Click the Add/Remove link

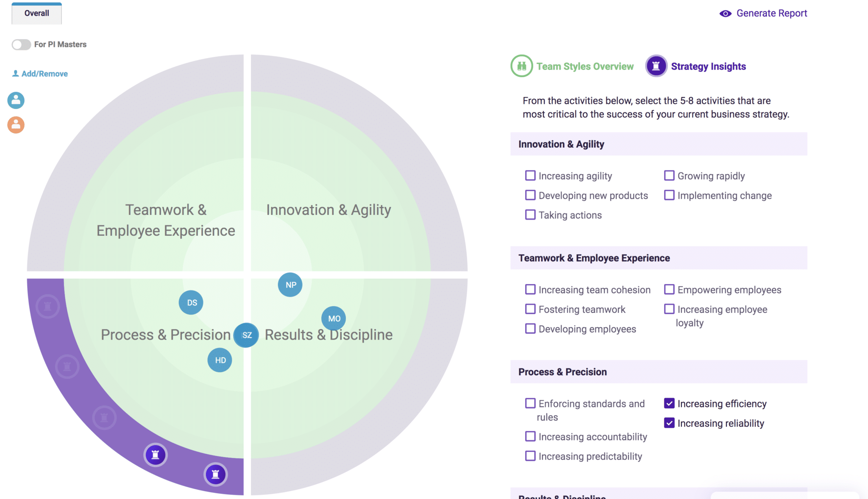(x=45, y=74)
